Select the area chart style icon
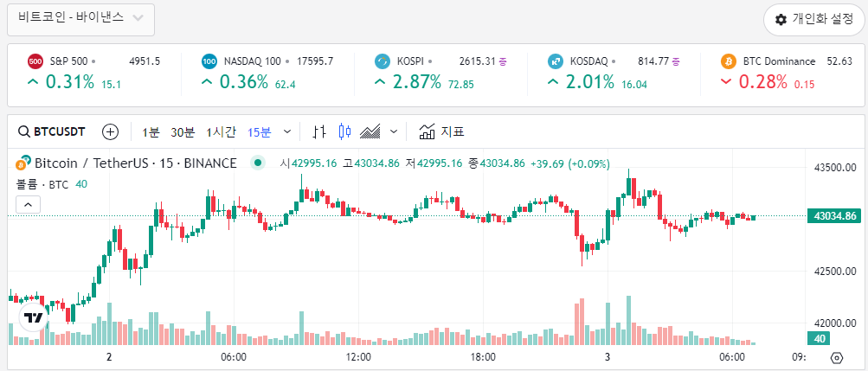868x371 pixels. (x=371, y=131)
